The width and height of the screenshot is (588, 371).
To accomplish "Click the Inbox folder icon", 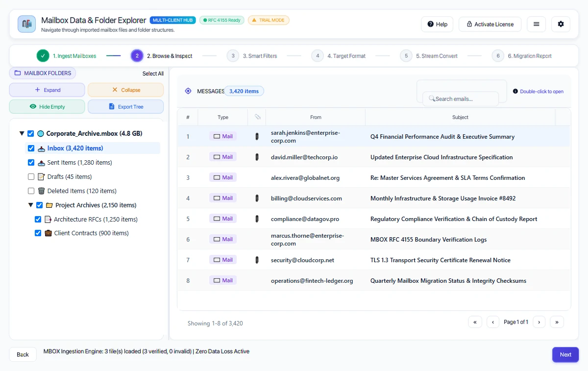I will 42,148.
